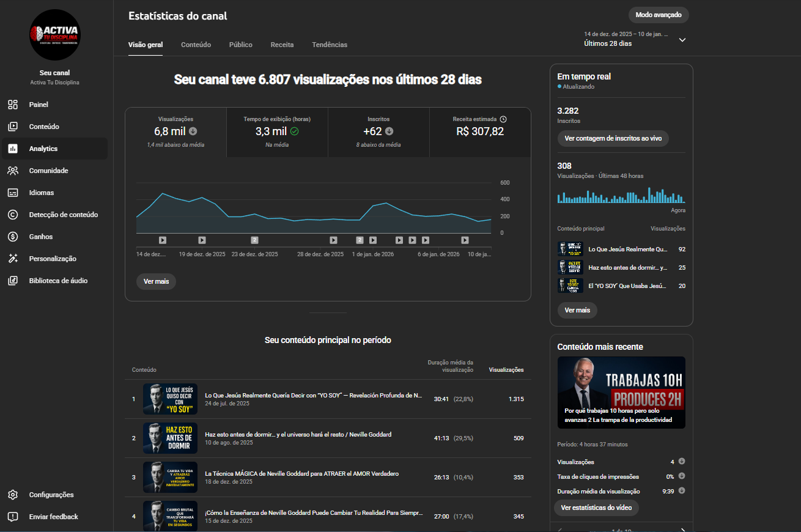The width and height of the screenshot is (801, 532).
Task: Open the Idiomas subtitles icon
Action: (x=13, y=193)
